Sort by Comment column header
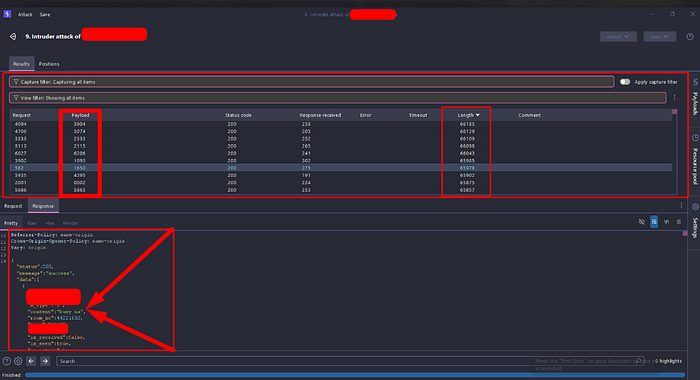Screen dimensions: 700x380 (x=529, y=115)
